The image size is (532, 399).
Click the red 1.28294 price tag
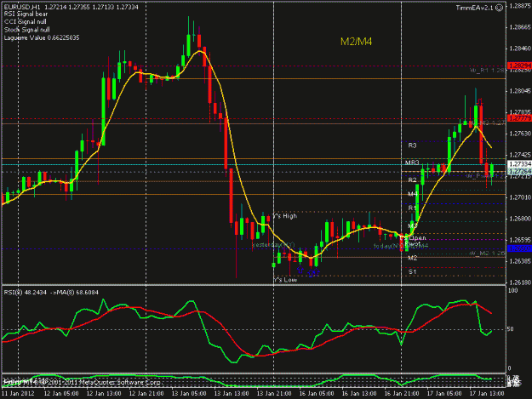pos(519,66)
